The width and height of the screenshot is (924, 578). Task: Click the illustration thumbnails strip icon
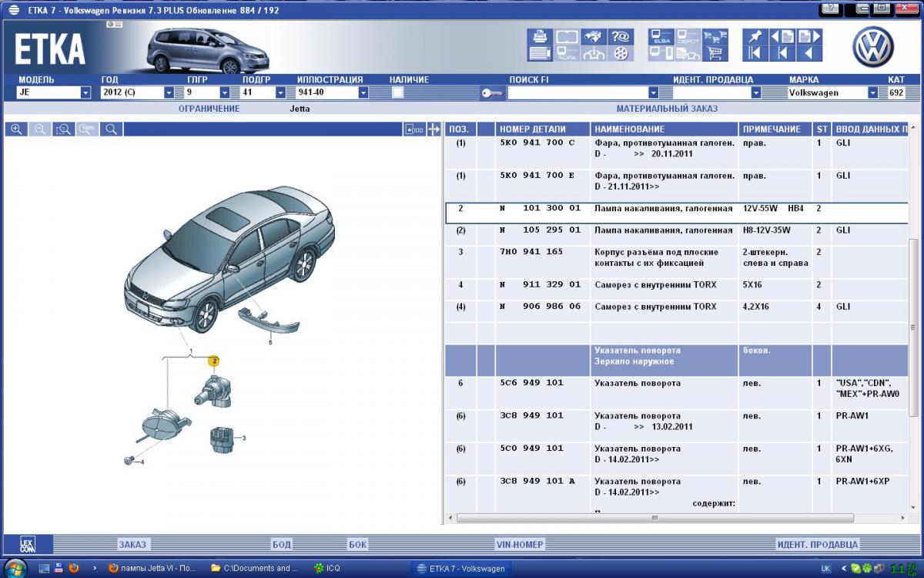click(x=414, y=129)
